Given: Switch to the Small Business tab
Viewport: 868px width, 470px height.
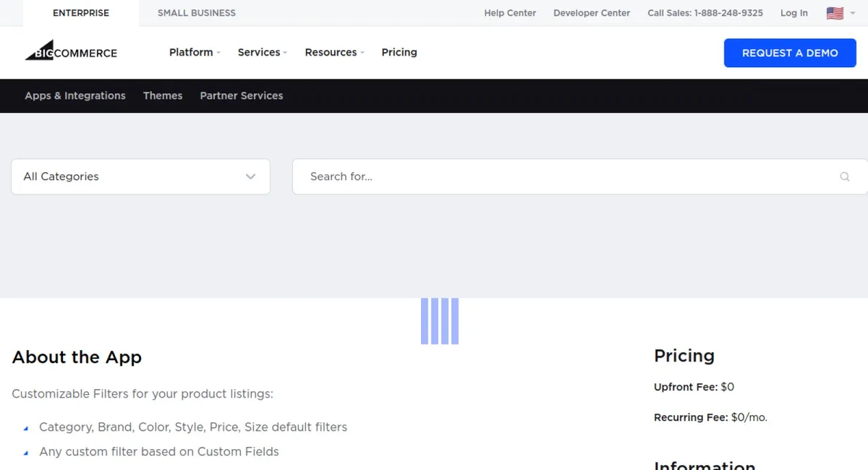Looking at the screenshot, I should [x=197, y=13].
